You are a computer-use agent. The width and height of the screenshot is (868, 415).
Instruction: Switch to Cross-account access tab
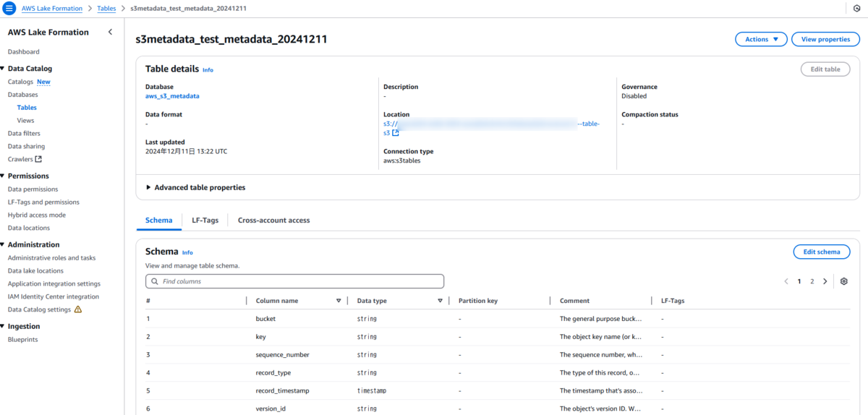click(x=273, y=220)
